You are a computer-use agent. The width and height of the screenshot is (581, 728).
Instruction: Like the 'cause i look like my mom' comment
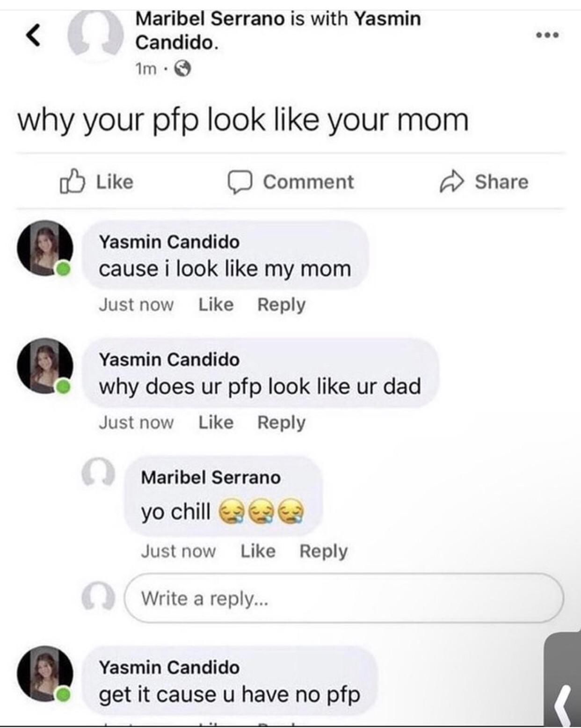click(216, 305)
